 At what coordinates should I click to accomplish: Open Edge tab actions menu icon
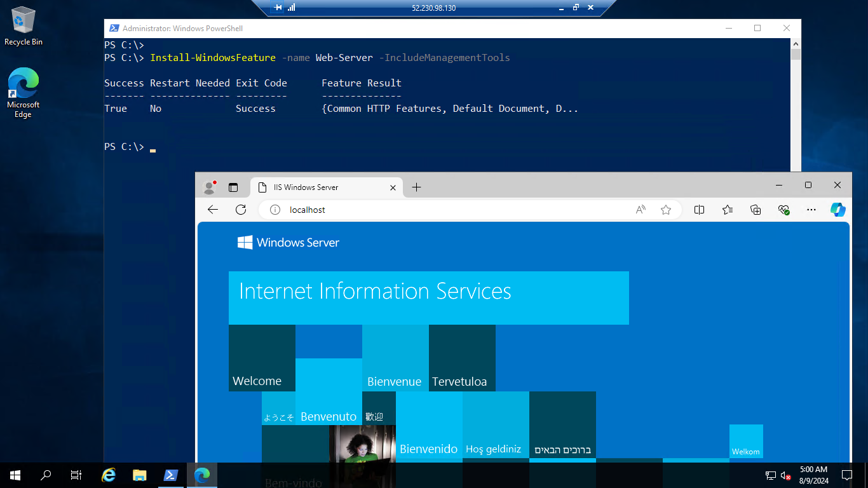233,187
